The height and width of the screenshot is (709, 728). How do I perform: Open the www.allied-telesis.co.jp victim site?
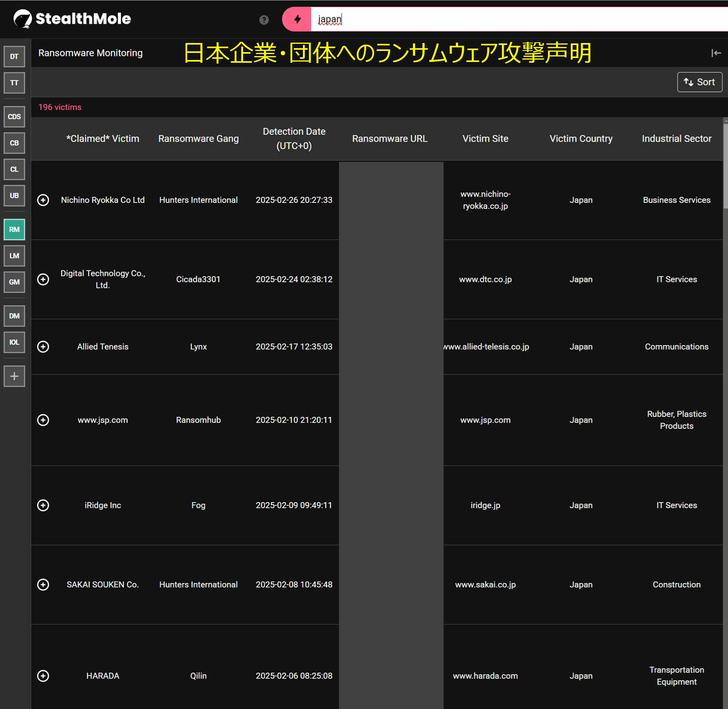click(486, 347)
